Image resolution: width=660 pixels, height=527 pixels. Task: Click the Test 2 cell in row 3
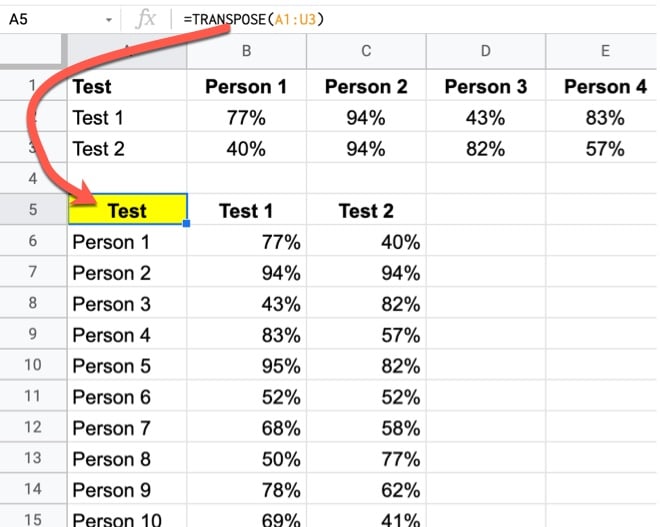coord(127,149)
